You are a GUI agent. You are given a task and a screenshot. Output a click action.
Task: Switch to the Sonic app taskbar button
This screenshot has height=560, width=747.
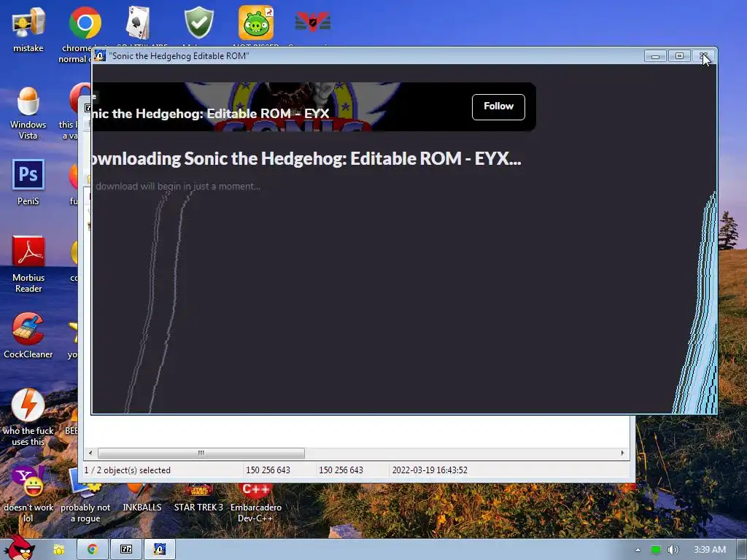pos(160,550)
